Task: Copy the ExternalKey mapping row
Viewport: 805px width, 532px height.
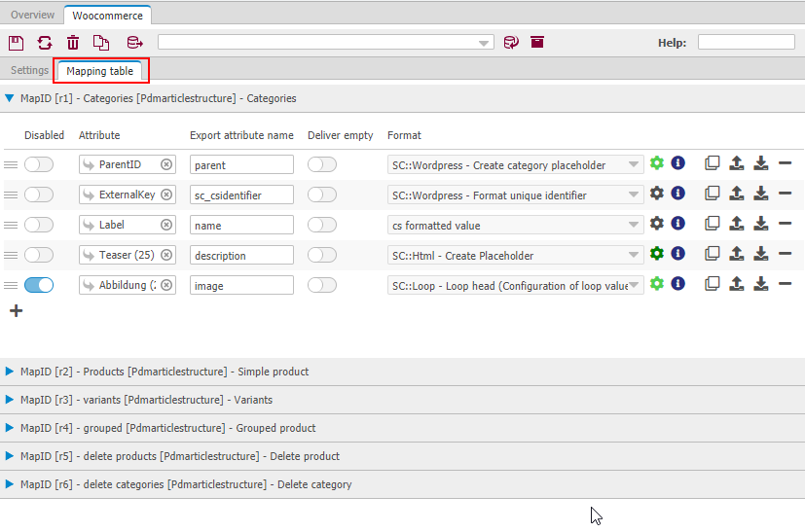Action: (x=713, y=195)
